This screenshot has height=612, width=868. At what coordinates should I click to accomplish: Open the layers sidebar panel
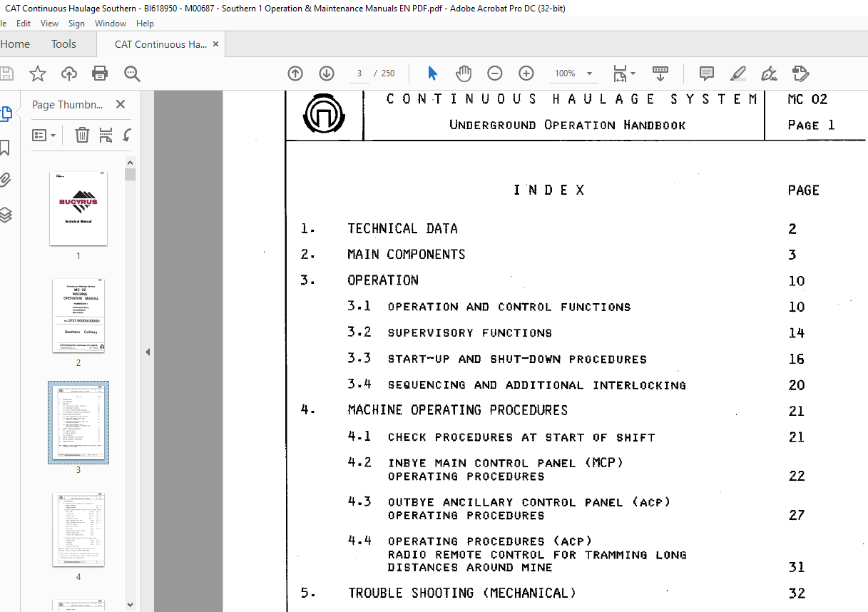(5, 214)
